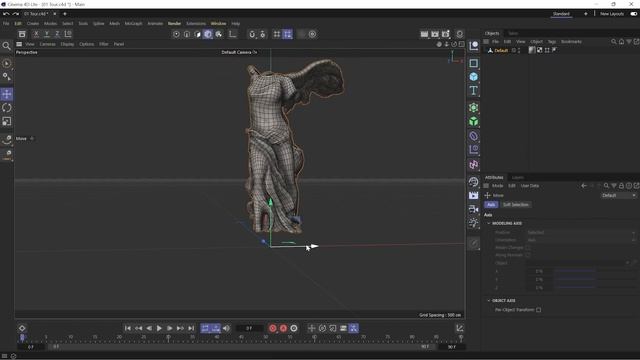640x360 pixels.
Task: Click the live selection tool icon
Action: pyautogui.click(x=7, y=63)
